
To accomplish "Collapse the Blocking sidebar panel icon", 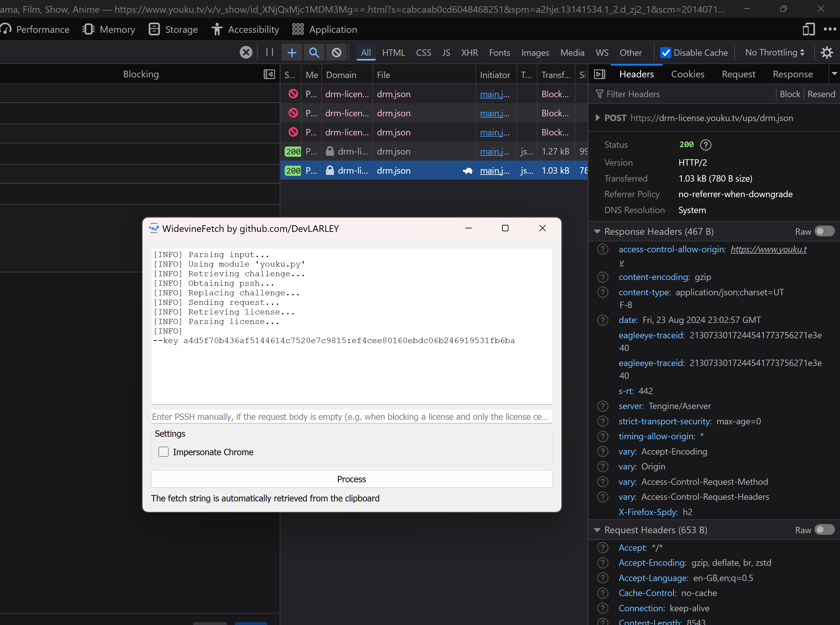I will pyautogui.click(x=269, y=74).
